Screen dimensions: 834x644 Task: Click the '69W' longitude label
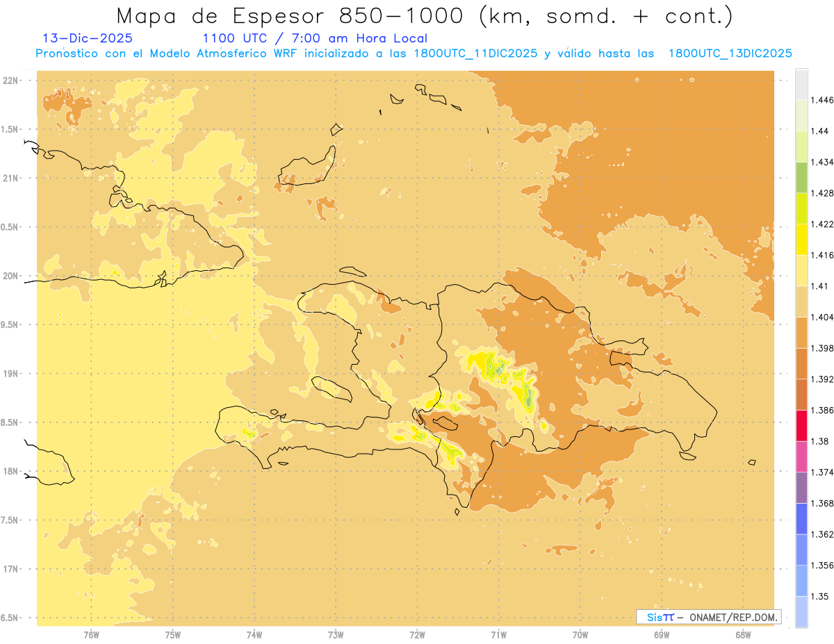[x=662, y=634]
